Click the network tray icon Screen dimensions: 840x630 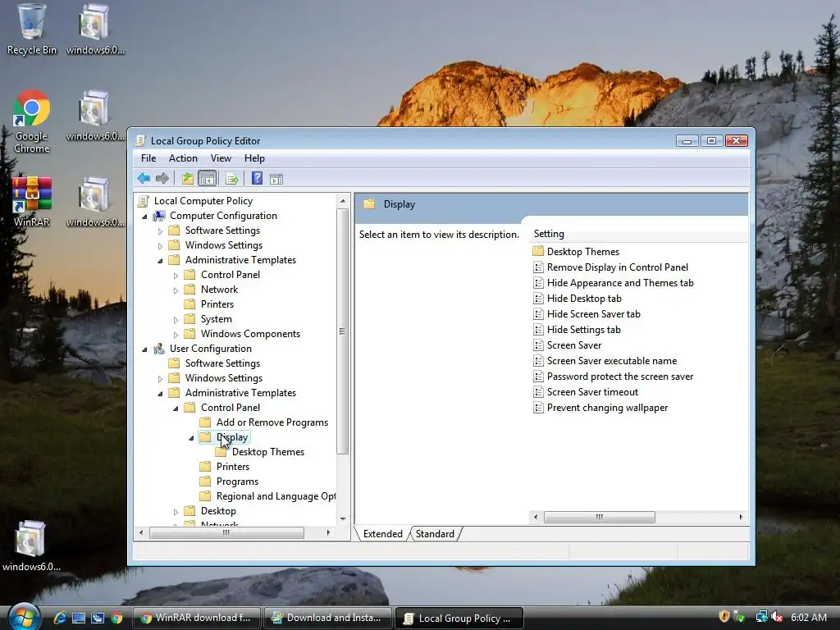(760, 617)
